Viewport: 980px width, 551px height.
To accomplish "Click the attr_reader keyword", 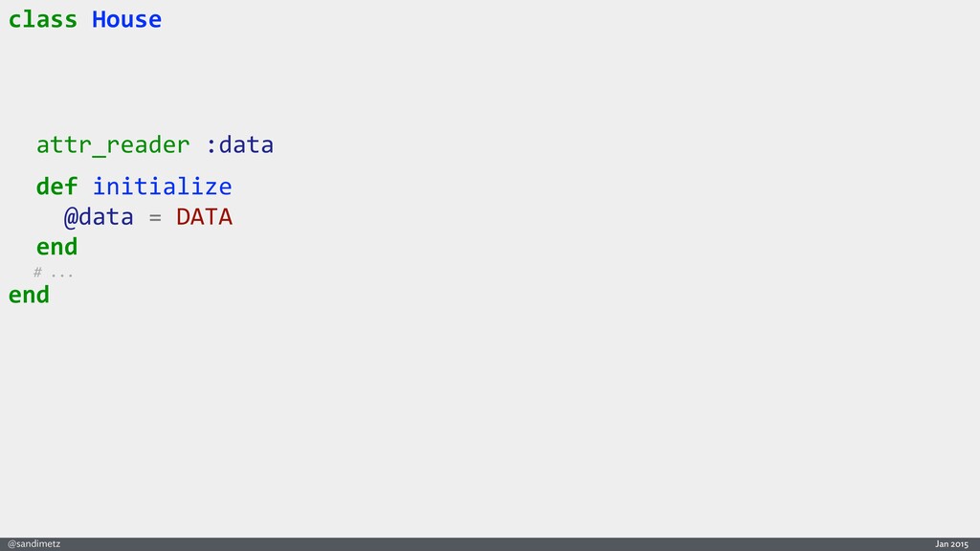I will click(113, 145).
